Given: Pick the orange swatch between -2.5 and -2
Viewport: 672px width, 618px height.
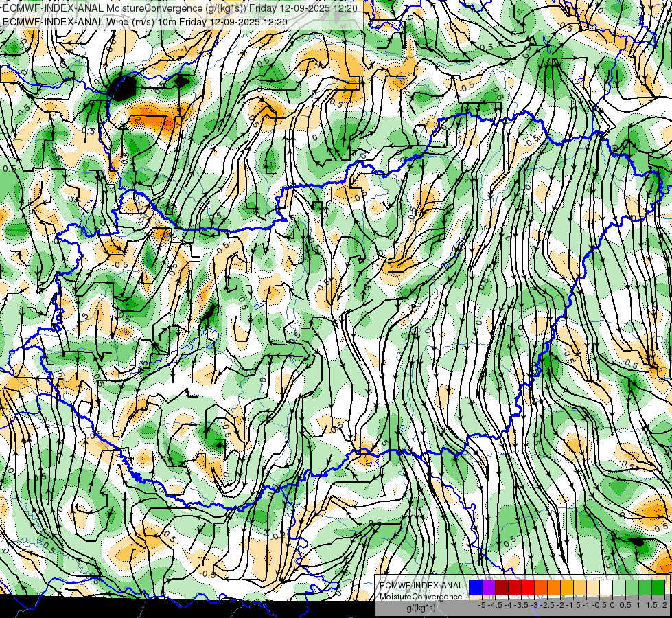Looking at the screenshot, I should (554, 588).
